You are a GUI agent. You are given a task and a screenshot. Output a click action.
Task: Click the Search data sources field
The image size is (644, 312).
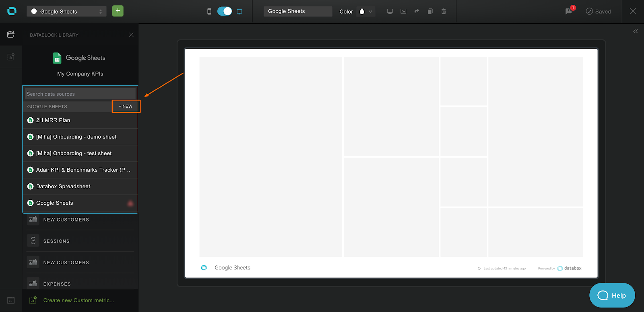(x=80, y=94)
